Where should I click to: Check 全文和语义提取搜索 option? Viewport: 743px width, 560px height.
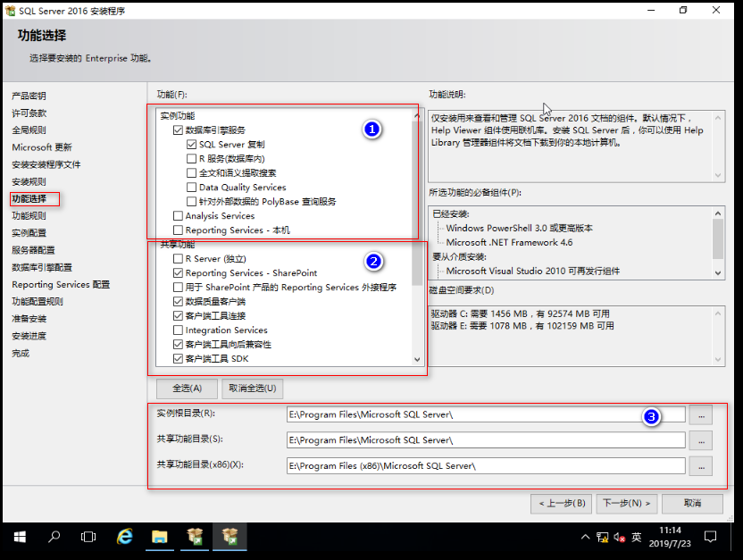point(191,173)
